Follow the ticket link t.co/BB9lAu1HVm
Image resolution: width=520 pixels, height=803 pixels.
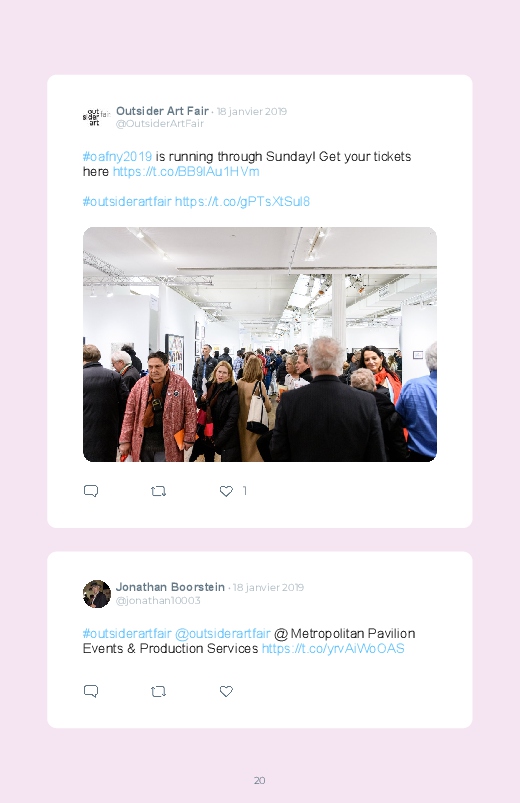pyautogui.click(x=186, y=172)
